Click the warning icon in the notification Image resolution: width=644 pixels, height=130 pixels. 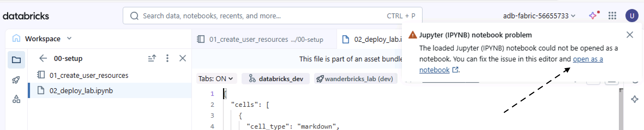tap(413, 35)
